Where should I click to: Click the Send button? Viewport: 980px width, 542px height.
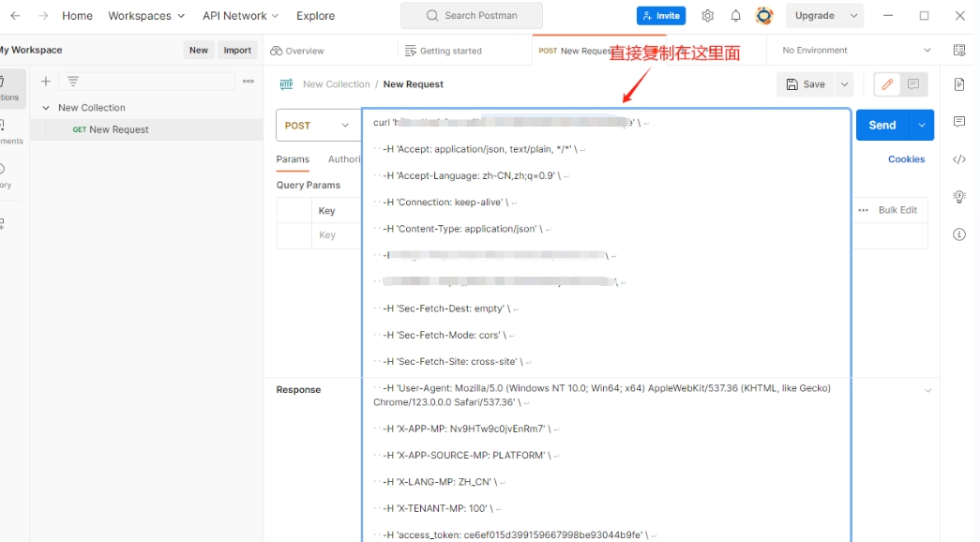click(x=882, y=125)
